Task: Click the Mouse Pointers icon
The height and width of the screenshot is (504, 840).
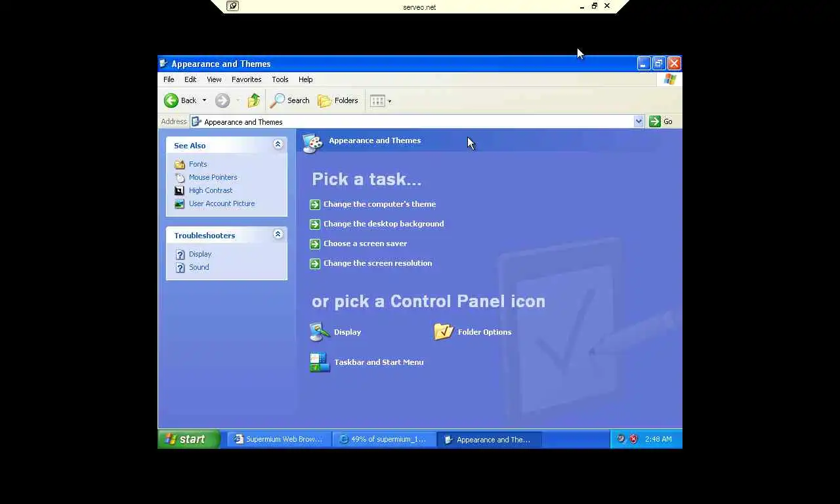Action: click(x=180, y=177)
